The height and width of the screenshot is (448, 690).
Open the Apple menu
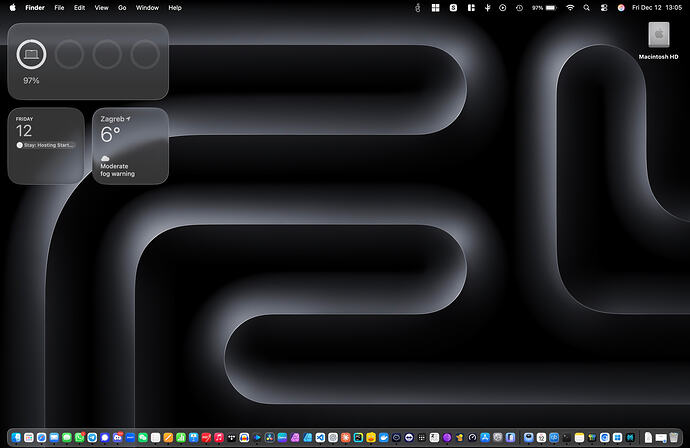13,7
